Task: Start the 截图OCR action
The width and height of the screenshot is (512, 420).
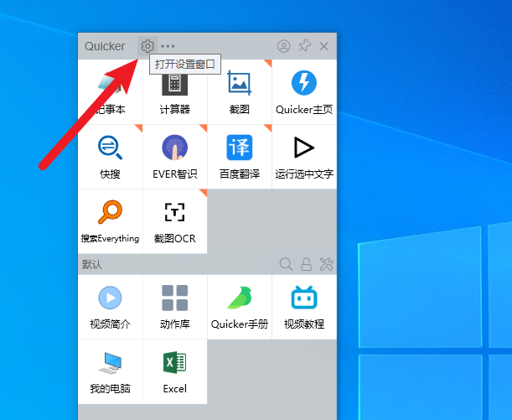Action: (175, 221)
